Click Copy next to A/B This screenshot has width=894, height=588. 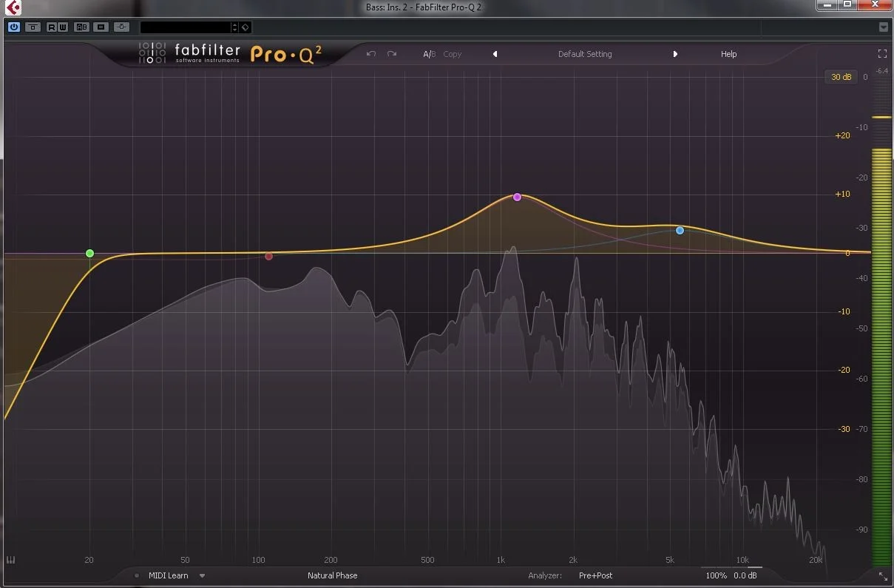[x=452, y=54]
